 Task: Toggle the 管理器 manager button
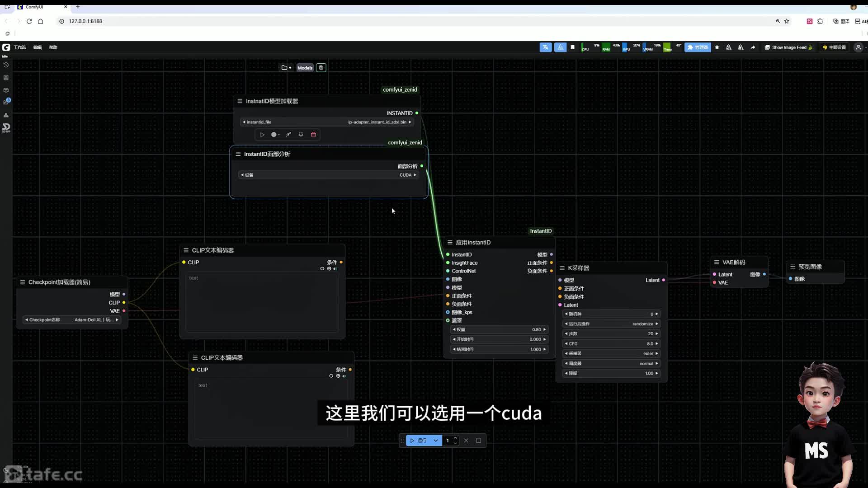[698, 47]
